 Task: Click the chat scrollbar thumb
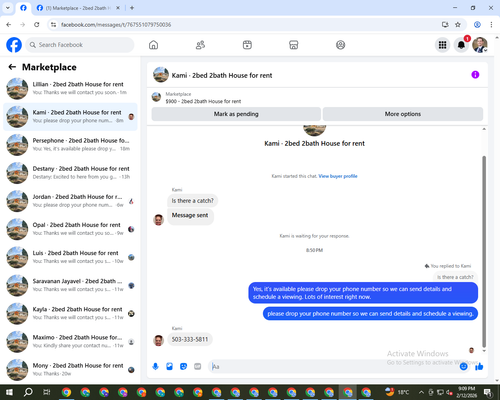tap(484, 252)
